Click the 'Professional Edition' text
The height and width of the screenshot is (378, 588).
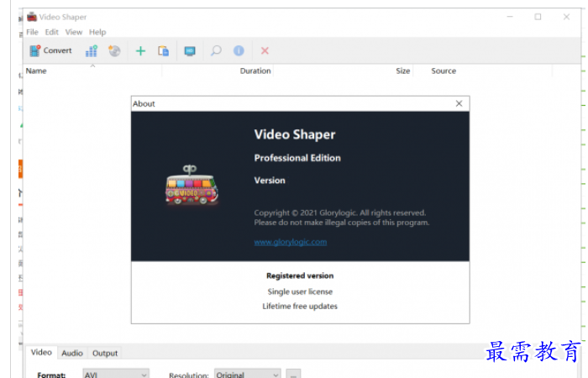pyautogui.click(x=297, y=158)
